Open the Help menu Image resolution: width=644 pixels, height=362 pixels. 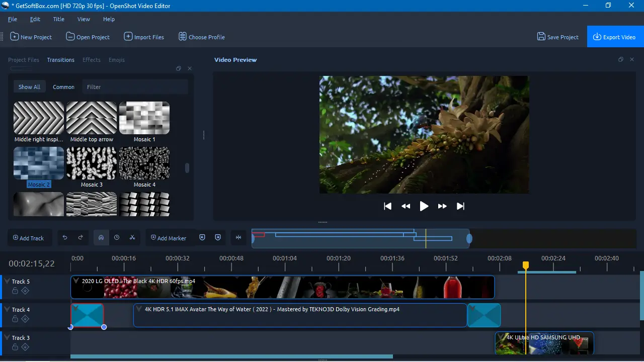tap(109, 19)
